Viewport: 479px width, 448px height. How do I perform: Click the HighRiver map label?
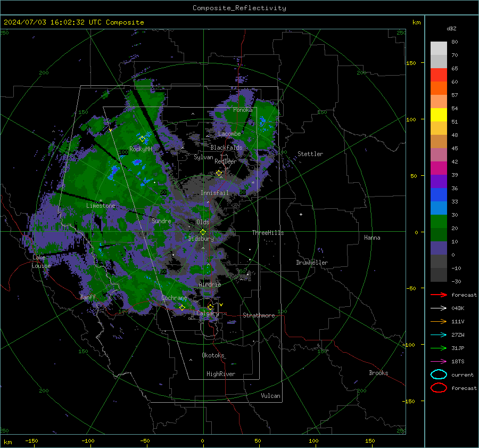[x=221, y=374]
